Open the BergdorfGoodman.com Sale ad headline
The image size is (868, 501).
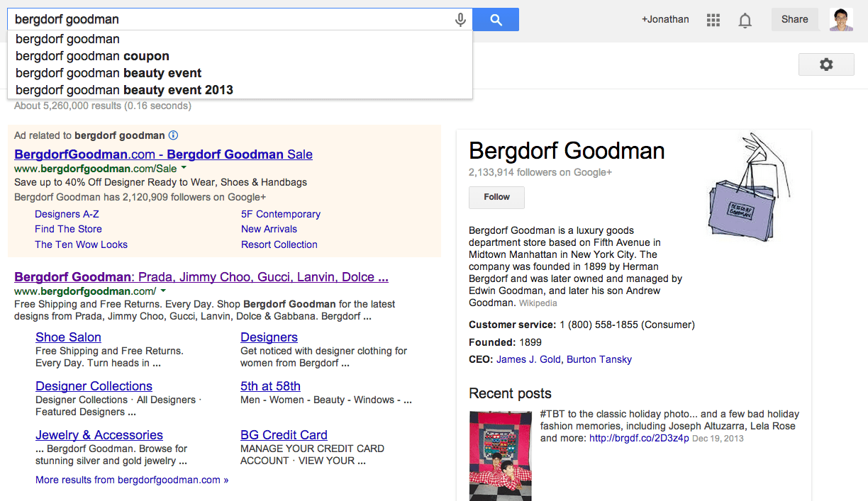pyautogui.click(x=163, y=154)
